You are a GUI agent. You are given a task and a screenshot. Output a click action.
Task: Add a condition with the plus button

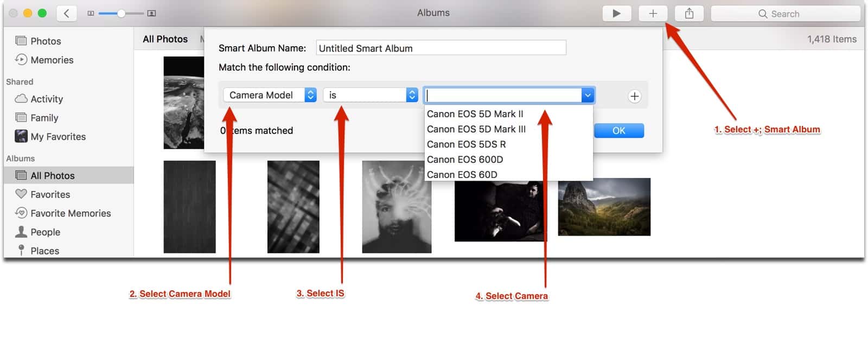coord(634,96)
